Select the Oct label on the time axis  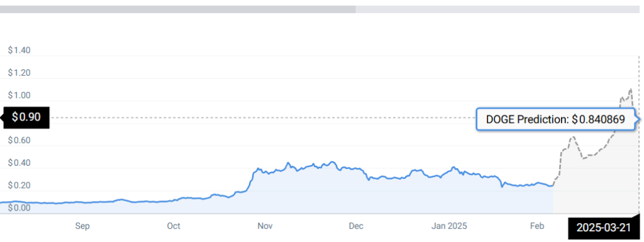[174, 226]
